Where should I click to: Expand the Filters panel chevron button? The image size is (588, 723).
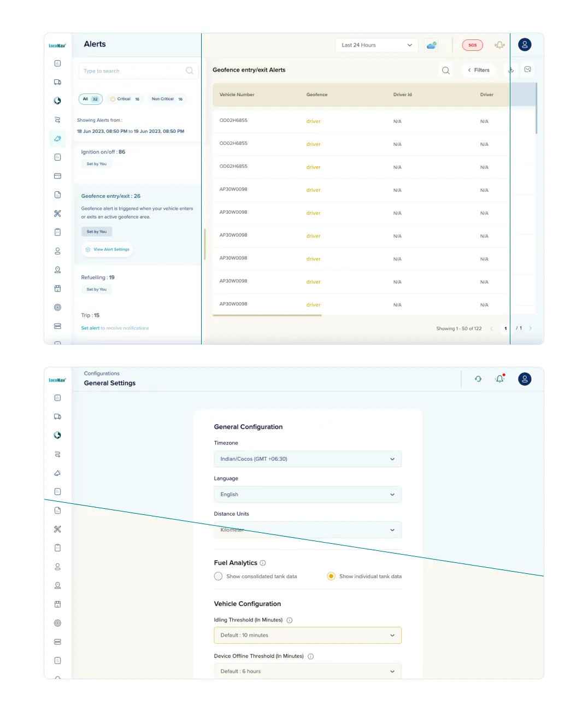pyautogui.click(x=479, y=70)
